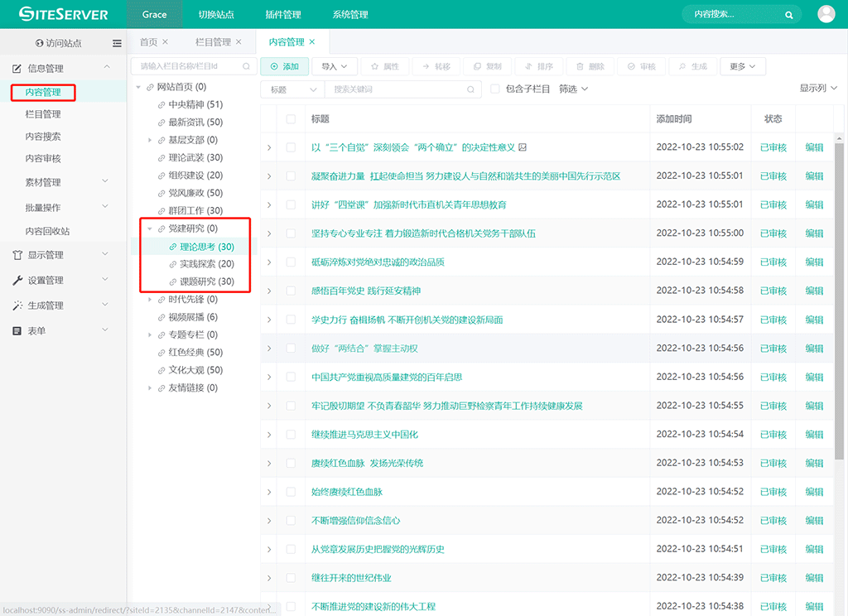Click the channel name filter search icon
Image resolution: width=848 pixels, height=616 pixels.
pos(246,66)
